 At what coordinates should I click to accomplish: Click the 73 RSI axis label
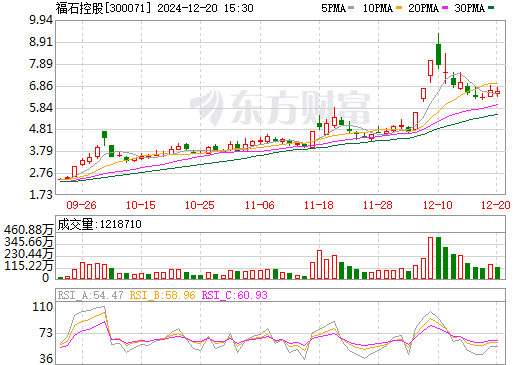46,333
